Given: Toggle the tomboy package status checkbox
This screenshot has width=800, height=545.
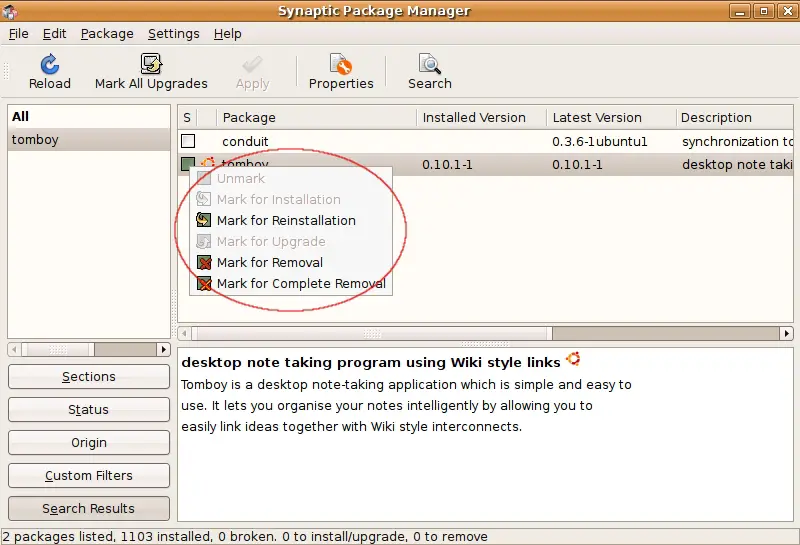Looking at the screenshot, I should (188, 163).
